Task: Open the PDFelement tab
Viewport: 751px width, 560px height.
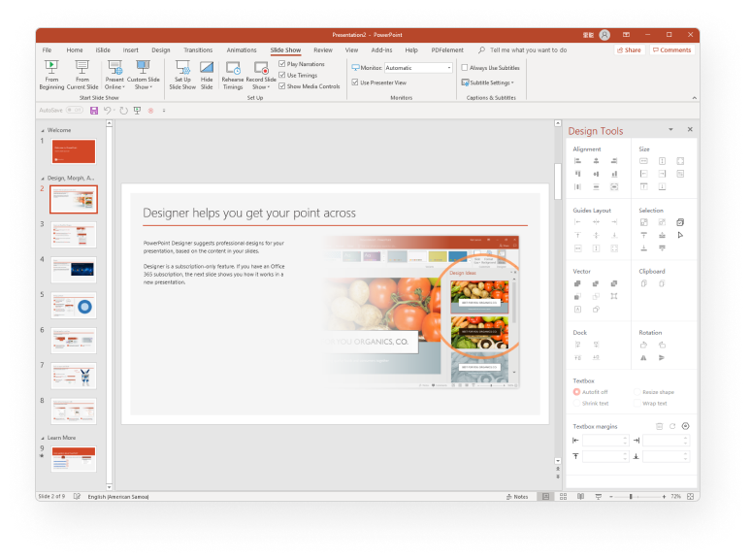Action: pos(447,49)
